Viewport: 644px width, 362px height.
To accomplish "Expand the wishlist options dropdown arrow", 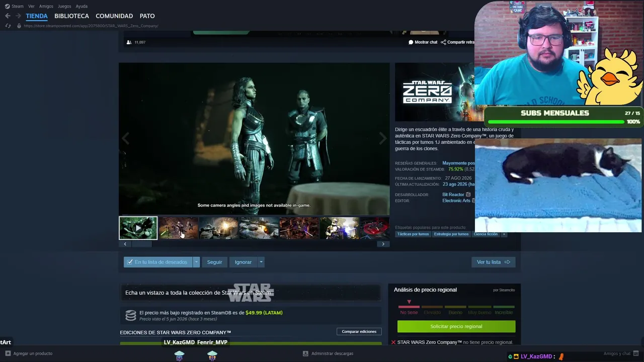I will point(196,262).
